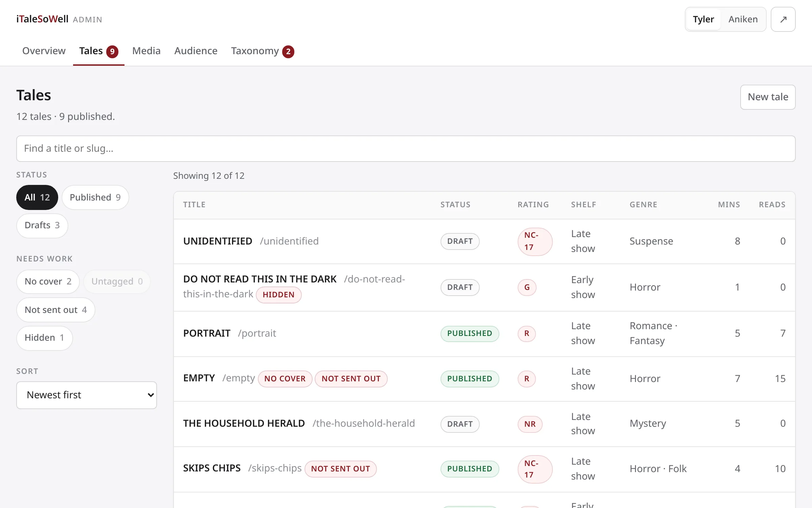Filter by No cover tales
The height and width of the screenshot is (508, 812).
[48, 281]
